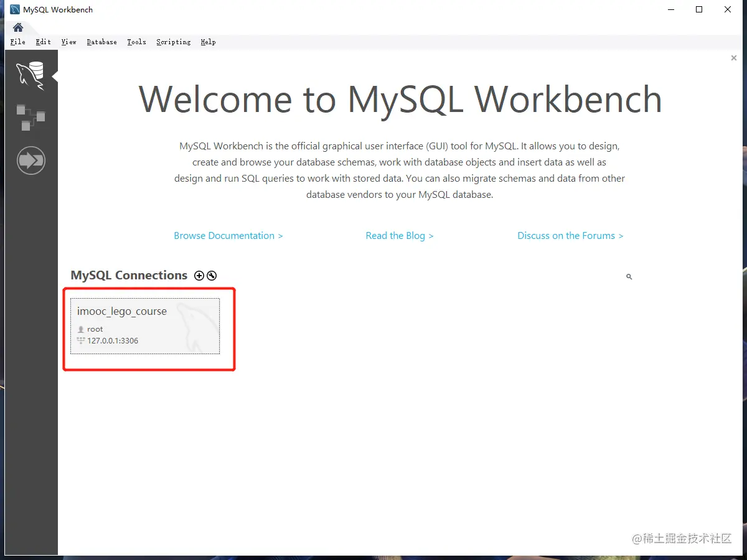Follow the Read the Blog link
This screenshot has height=560, width=747.
pyautogui.click(x=400, y=236)
